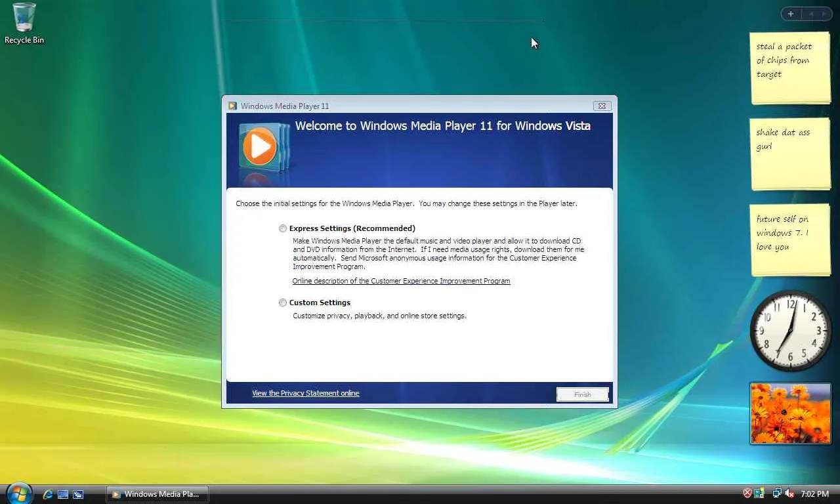Click the Finish button in the setup dialog

coord(583,394)
